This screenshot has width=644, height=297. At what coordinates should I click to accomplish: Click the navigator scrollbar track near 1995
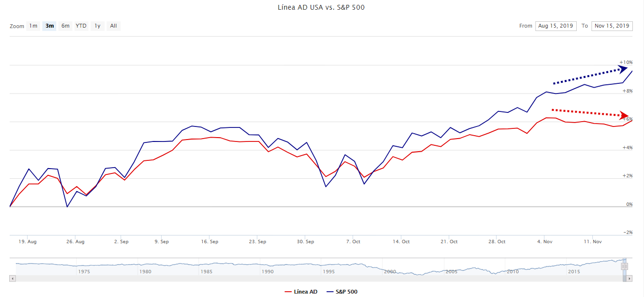pyautogui.click(x=329, y=279)
